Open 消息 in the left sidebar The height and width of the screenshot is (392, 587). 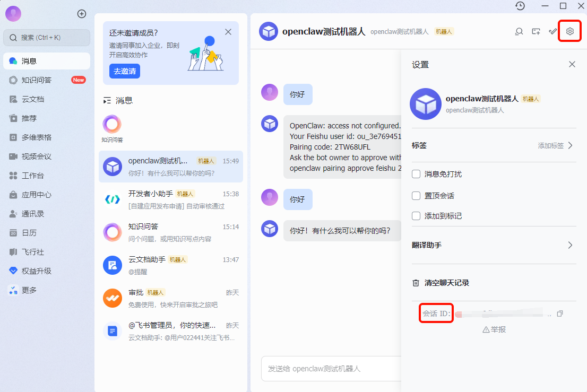(47, 61)
